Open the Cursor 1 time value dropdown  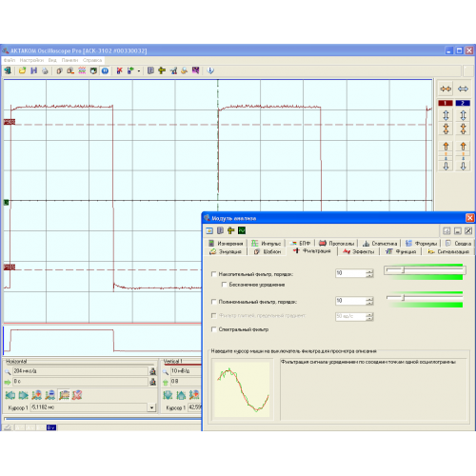tap(151, 407)
